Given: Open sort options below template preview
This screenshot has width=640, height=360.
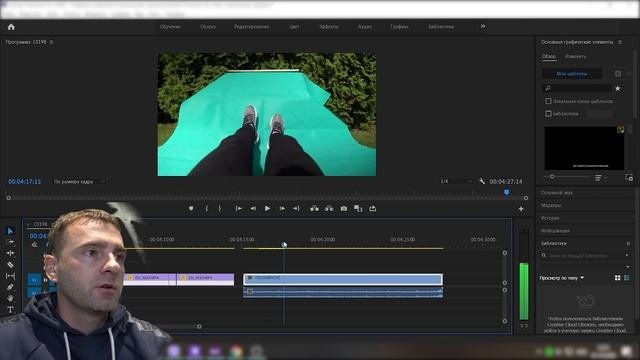Looking at the screenshot, I should point(600,178).
